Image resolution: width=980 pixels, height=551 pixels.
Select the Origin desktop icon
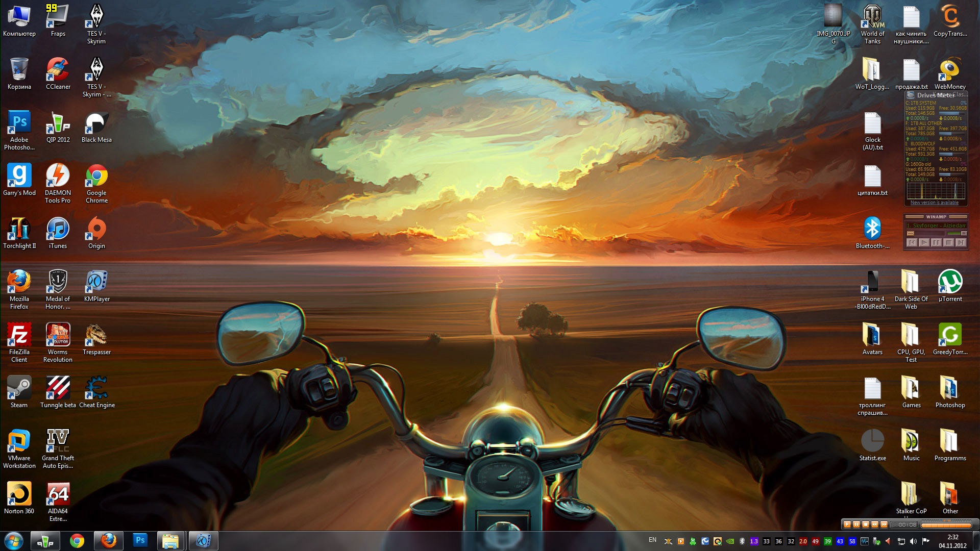96,233
